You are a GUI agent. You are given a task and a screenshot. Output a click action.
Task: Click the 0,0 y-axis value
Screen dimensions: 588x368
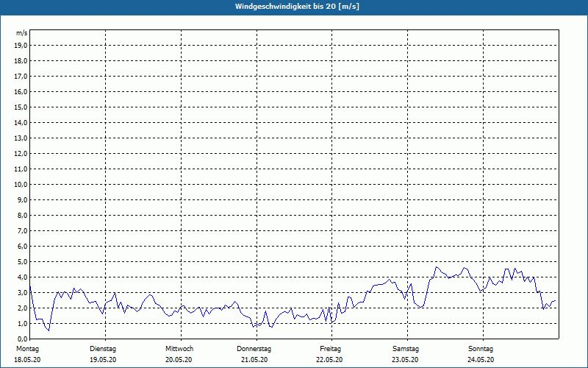point(21,339)
